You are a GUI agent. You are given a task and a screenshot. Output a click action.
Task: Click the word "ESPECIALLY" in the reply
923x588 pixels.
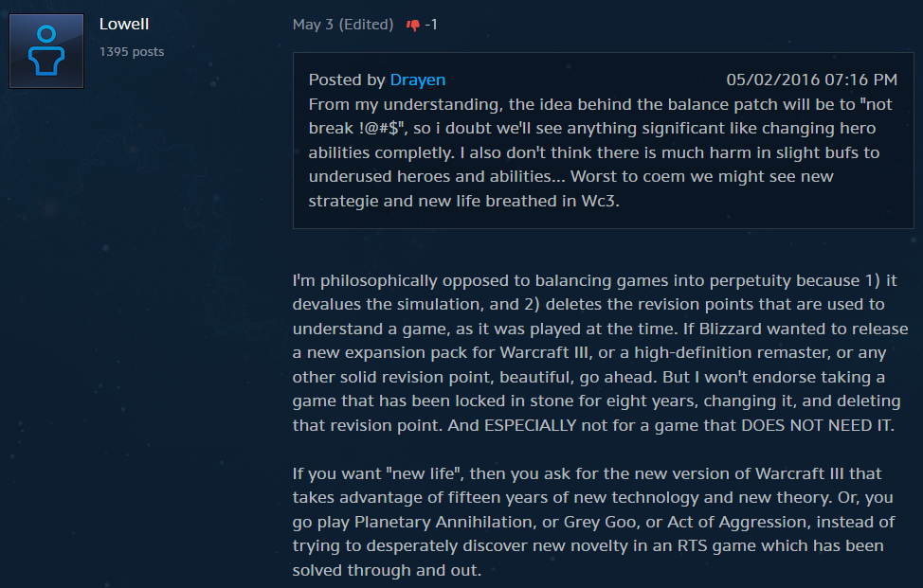534,425
